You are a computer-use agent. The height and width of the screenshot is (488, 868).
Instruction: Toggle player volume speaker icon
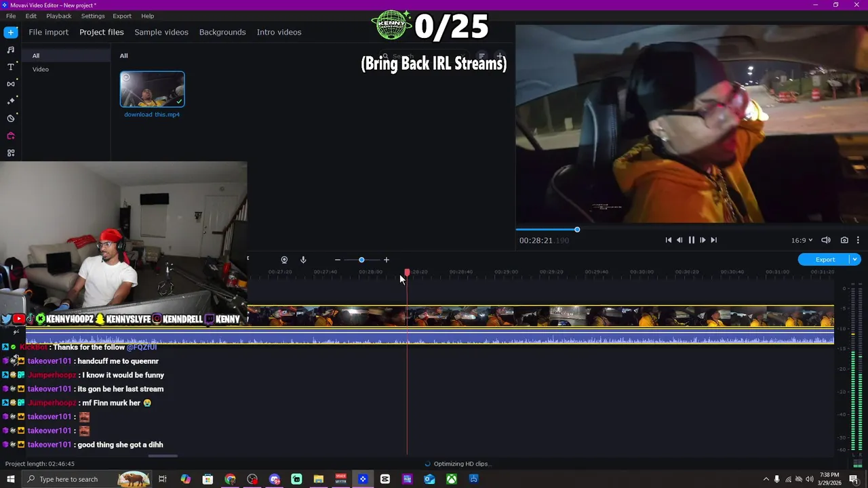[x=826, y=240]
